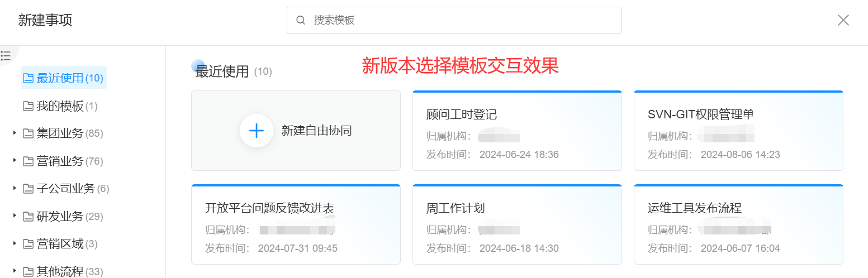Expand the 营销业务 category arrow

15,161
